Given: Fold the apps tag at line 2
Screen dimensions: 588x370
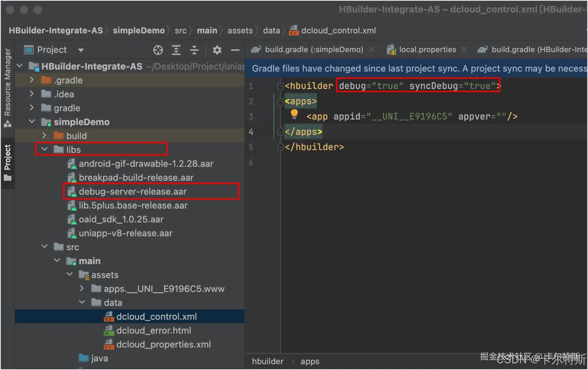Looking at the screenshot, I should [x=280, y=101].
